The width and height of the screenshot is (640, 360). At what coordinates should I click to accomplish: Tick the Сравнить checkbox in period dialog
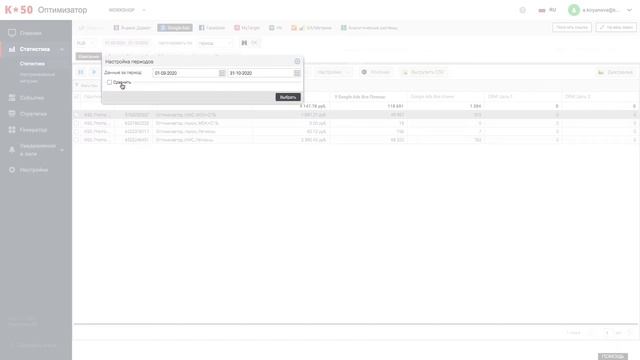(109, 82)
